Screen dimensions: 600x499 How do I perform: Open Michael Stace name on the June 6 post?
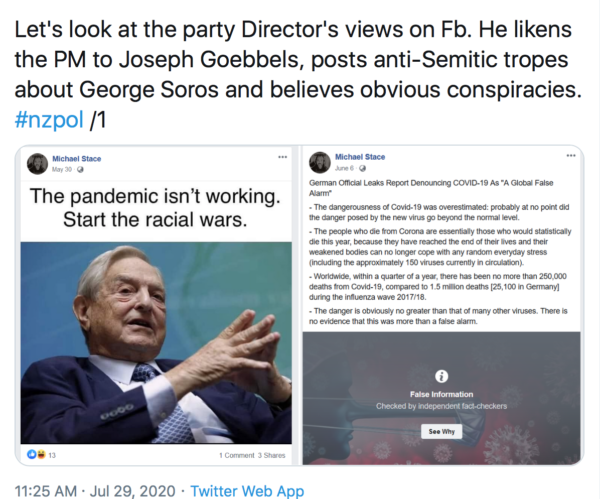[x=360, y=157]
